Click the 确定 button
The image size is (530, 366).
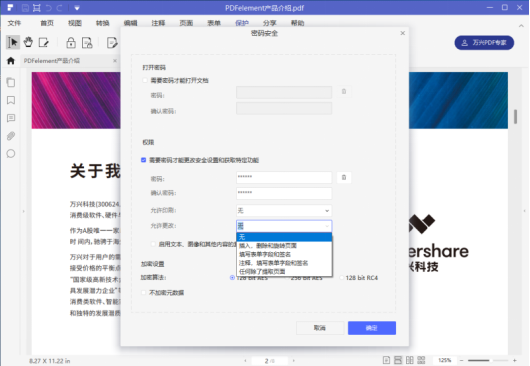tap(372, 328)
